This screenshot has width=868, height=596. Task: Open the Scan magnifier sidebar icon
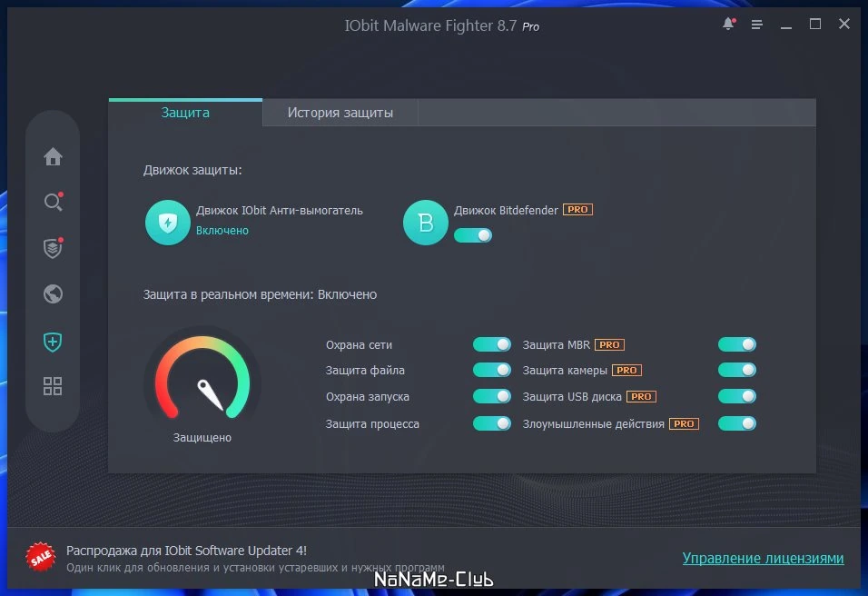54,202
